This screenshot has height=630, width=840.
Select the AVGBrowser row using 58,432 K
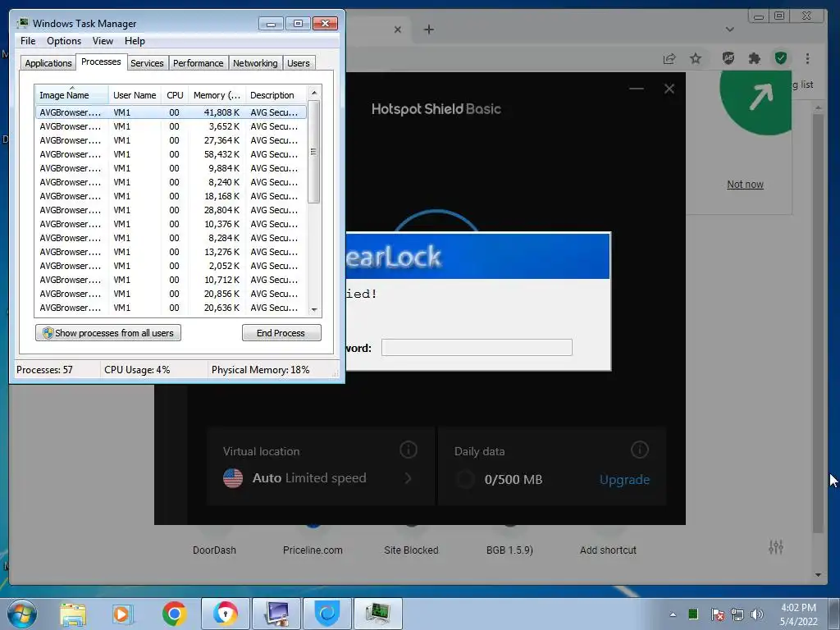(x=171, y=154)
